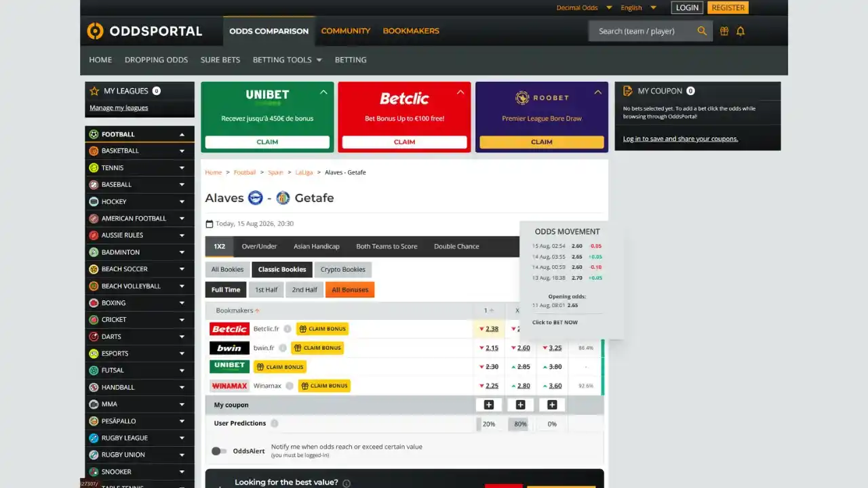Click the Betclic bookmaker logo in table

[x=229, y=329]
